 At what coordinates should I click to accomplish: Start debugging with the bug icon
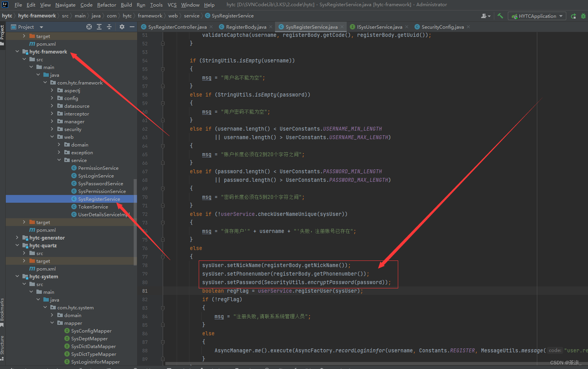point(584,16)
